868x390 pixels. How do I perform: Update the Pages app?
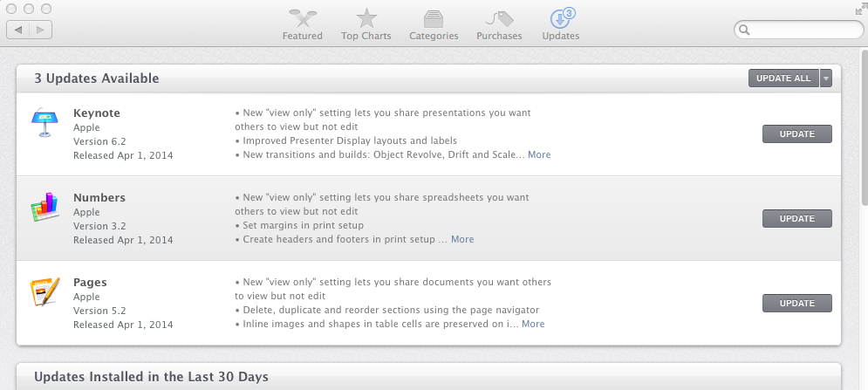point(796,304)
